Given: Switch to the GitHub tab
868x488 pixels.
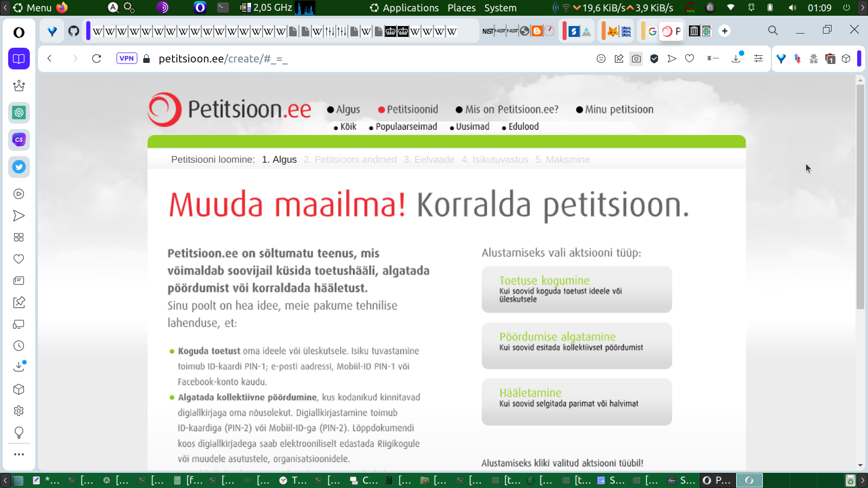Looking at the screenshot, I should [74, 31].
